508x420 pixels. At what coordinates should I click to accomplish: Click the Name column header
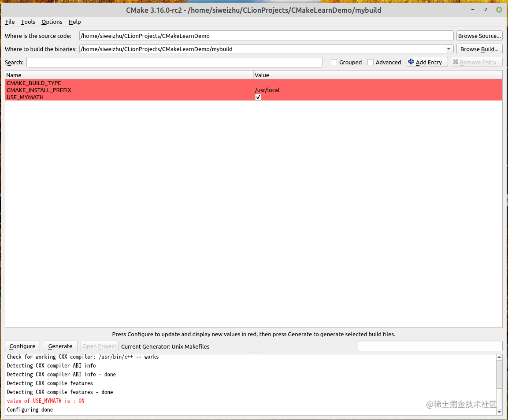[129, 75]
